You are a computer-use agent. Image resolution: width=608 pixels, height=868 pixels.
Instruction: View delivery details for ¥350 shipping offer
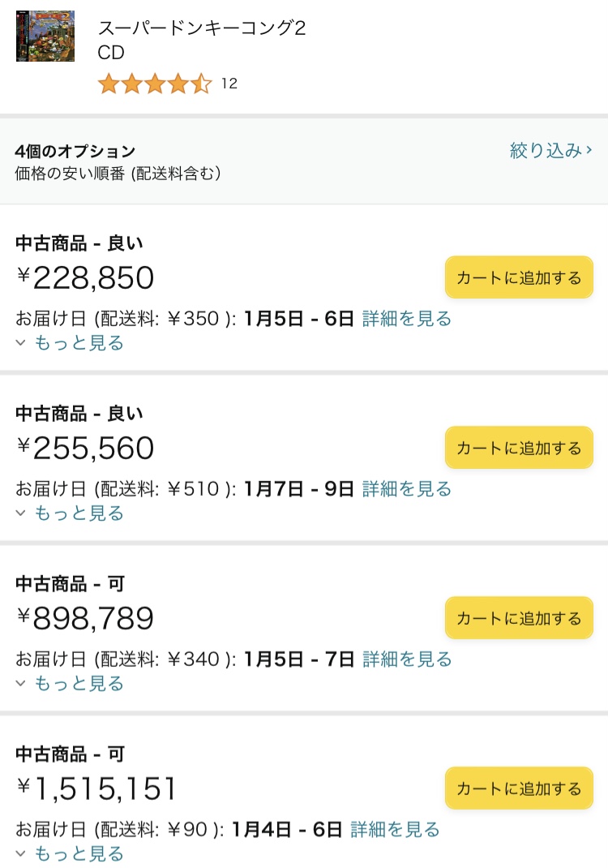(x=407, y=319)
